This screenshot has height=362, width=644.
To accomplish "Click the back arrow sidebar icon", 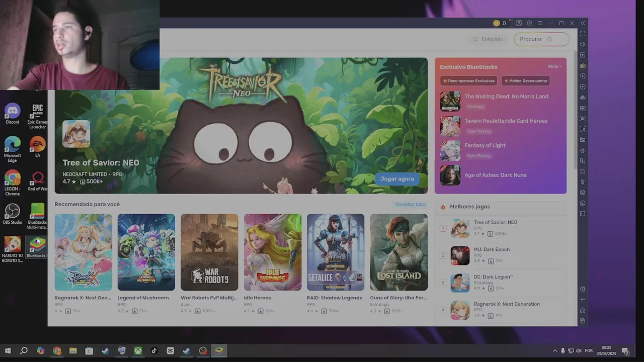I will coord(583,300).
